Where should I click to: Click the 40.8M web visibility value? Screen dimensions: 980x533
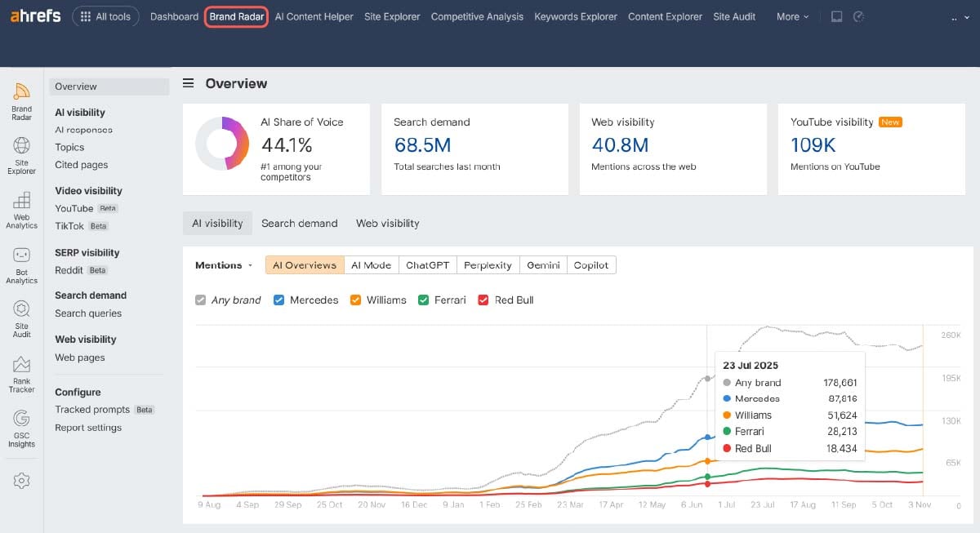(x=620, y=145)
